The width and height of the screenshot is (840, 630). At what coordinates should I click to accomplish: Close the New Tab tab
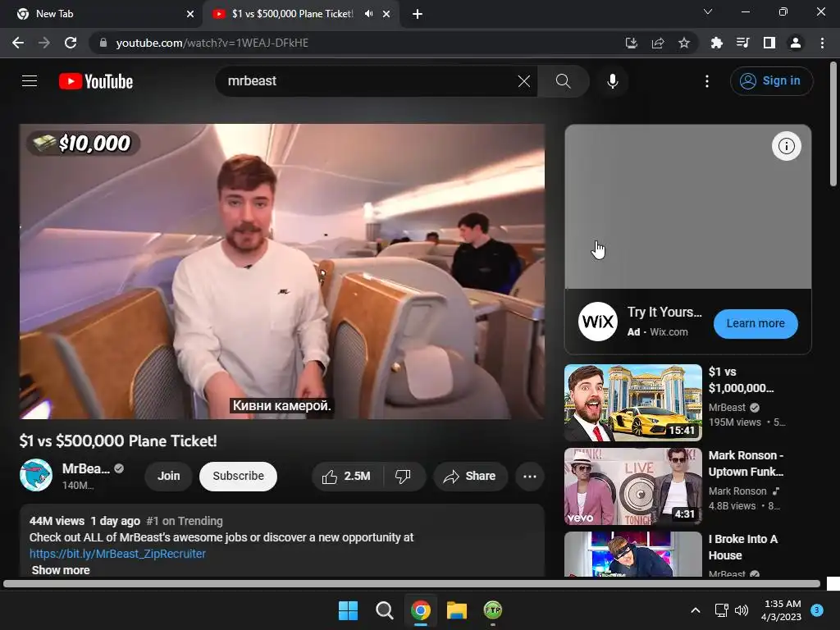190,14
